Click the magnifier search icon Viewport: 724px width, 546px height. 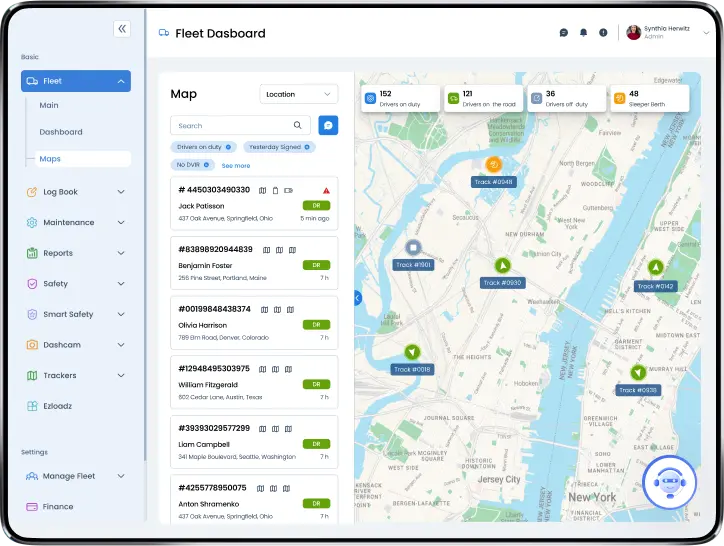297,125
